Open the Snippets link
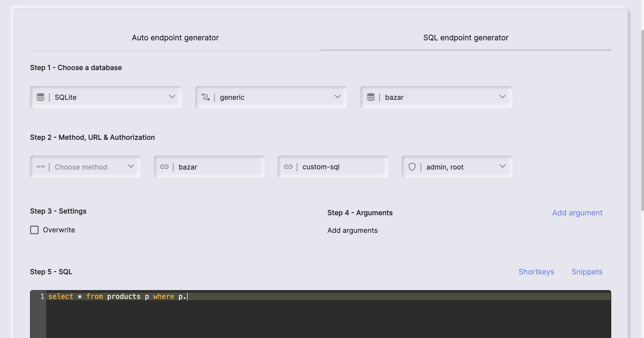The height and width of the screenshot is (338, 644). pyautogui.click(x=587, y=272)
